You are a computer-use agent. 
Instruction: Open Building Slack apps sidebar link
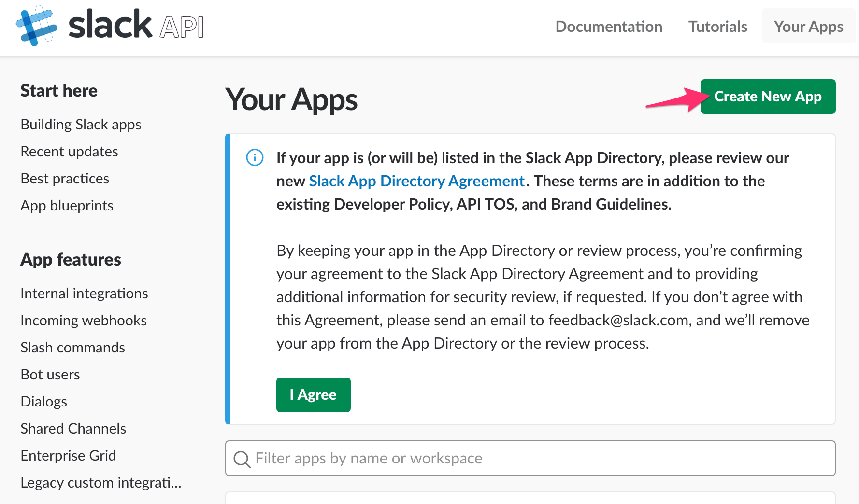81,125
